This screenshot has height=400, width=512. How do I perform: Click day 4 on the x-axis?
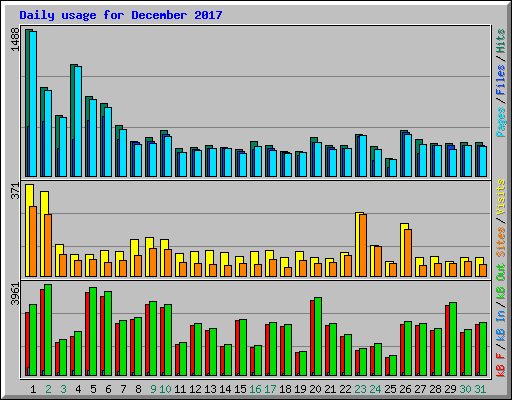(78, 389)
